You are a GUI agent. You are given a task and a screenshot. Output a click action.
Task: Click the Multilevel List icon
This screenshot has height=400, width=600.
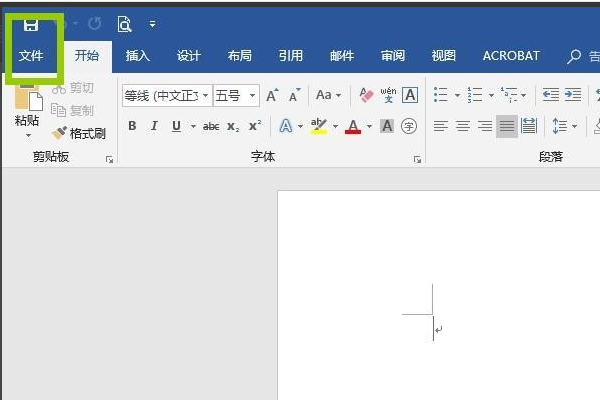(509, 95)
